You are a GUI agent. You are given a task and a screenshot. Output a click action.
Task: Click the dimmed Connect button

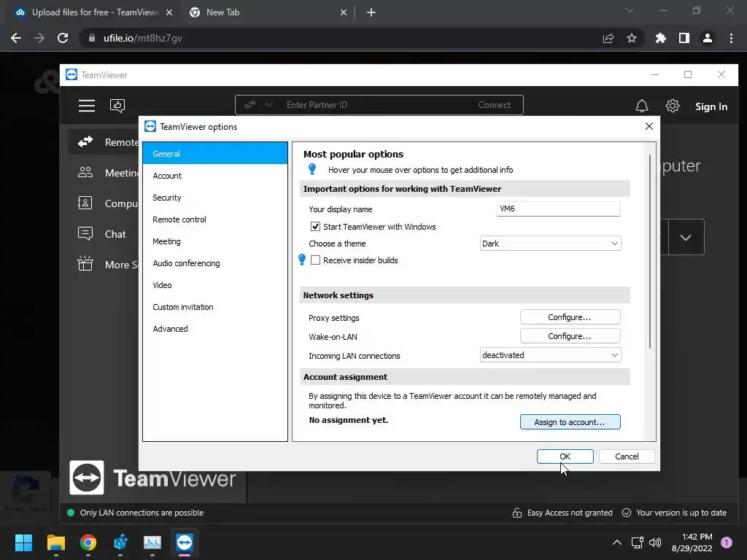coord(494,105)
